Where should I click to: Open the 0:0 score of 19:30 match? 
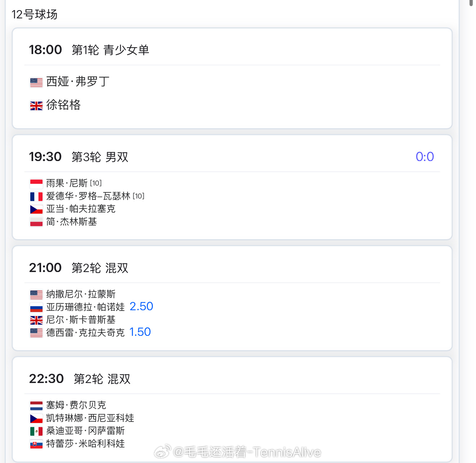pyautogui.click(x=425, y=157)
